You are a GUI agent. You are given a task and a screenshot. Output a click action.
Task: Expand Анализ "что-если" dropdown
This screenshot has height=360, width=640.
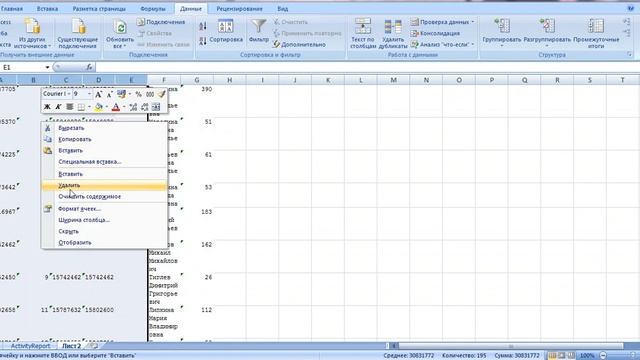[473, 44]
